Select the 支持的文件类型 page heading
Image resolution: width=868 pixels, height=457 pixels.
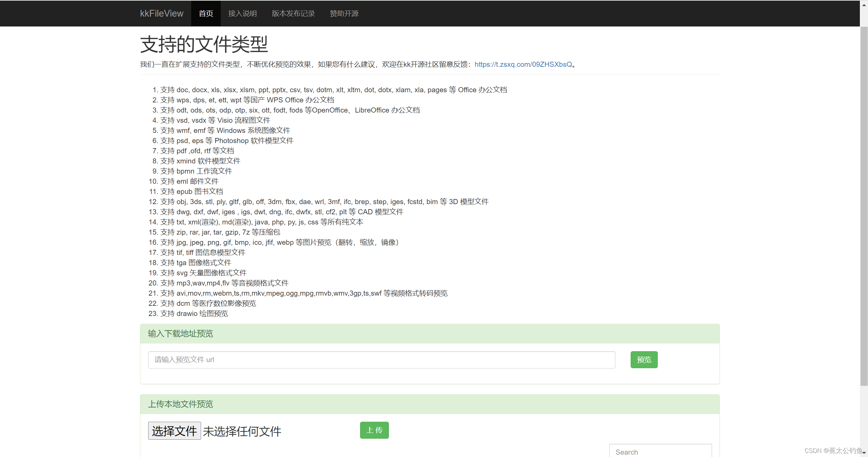coord(204,43)
